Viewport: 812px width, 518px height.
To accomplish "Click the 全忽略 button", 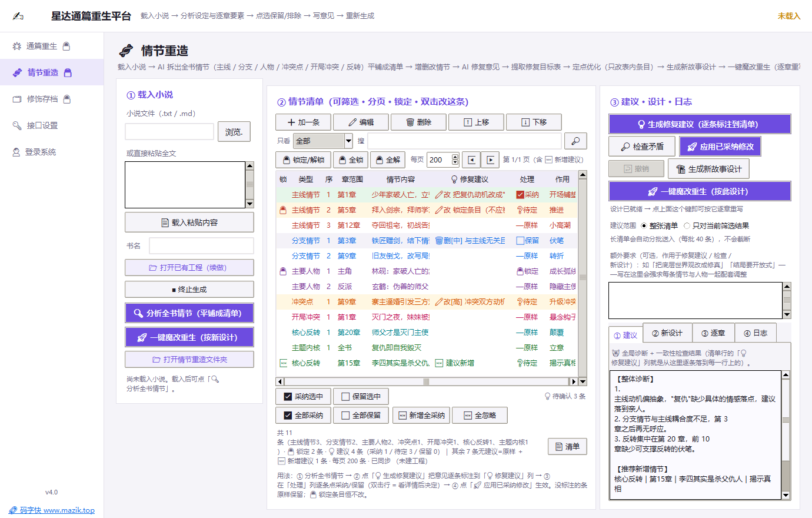I will click(x=480, y=415).
